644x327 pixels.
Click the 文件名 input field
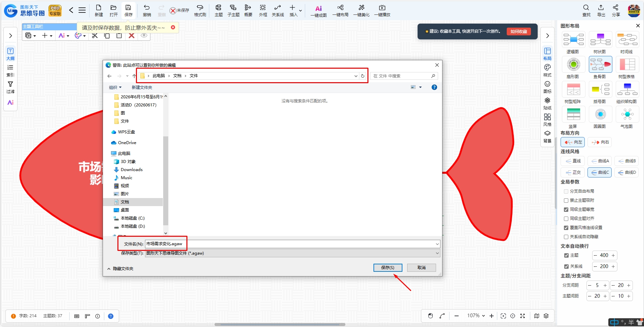tap(292, 244)
